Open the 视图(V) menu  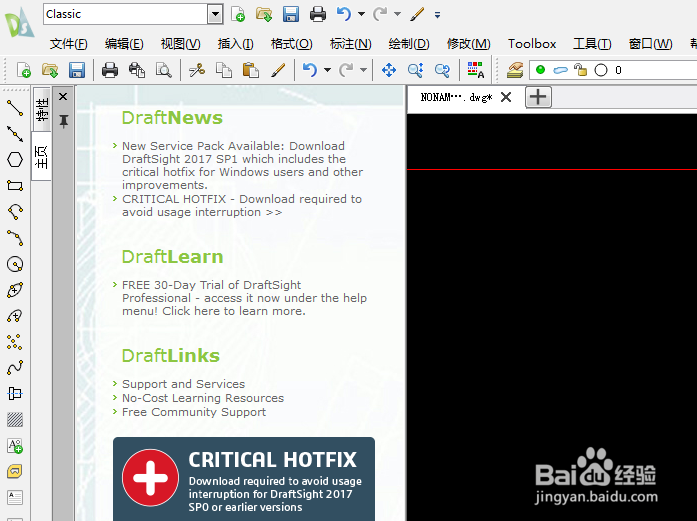tap(180, 44)
